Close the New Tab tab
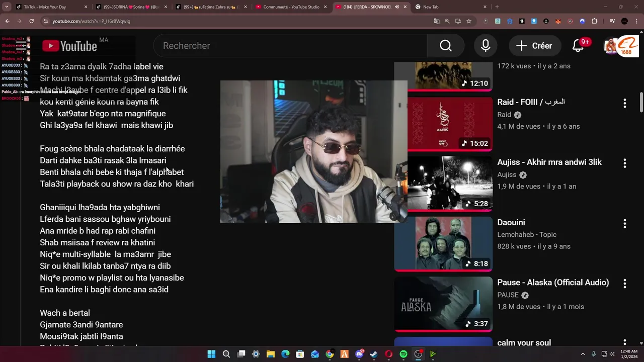644x362 pixels. [485, 7]
